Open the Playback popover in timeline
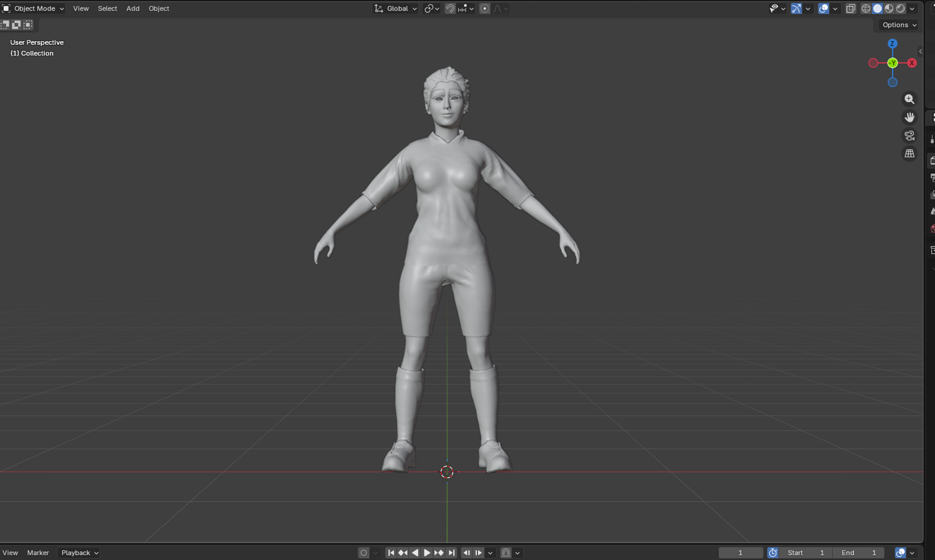This screenshot has height=560, width=935. click(x=79, y=553)
